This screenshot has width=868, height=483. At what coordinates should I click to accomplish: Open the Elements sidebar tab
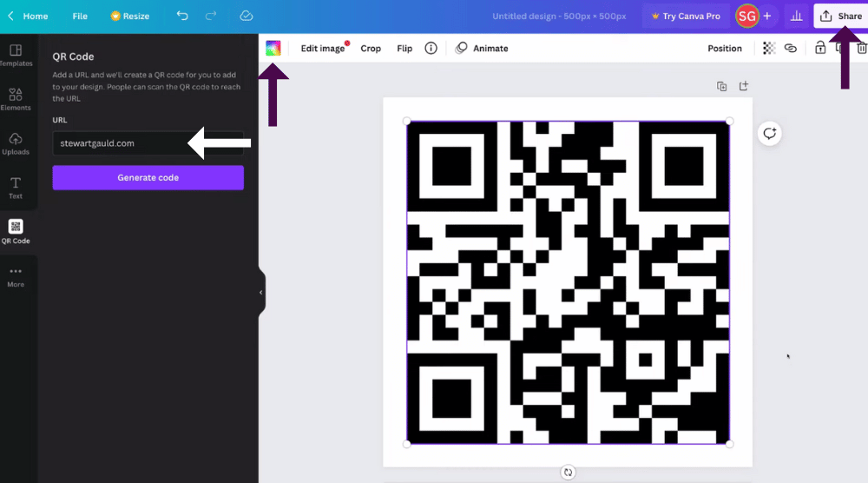(x=16, y=100)
